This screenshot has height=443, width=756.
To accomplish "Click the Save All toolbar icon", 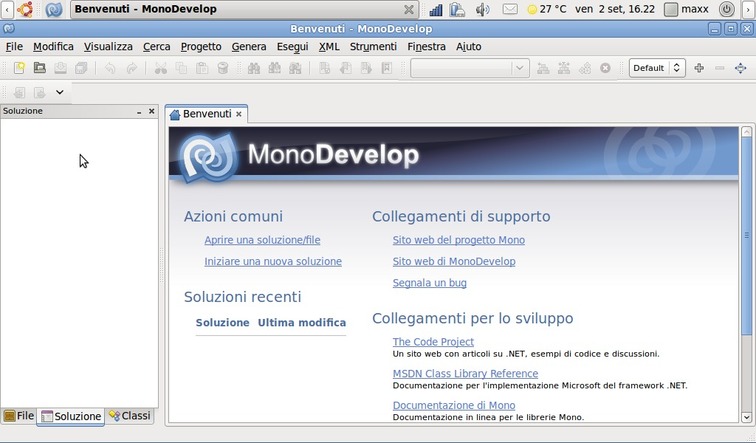I will coord(81,68).
